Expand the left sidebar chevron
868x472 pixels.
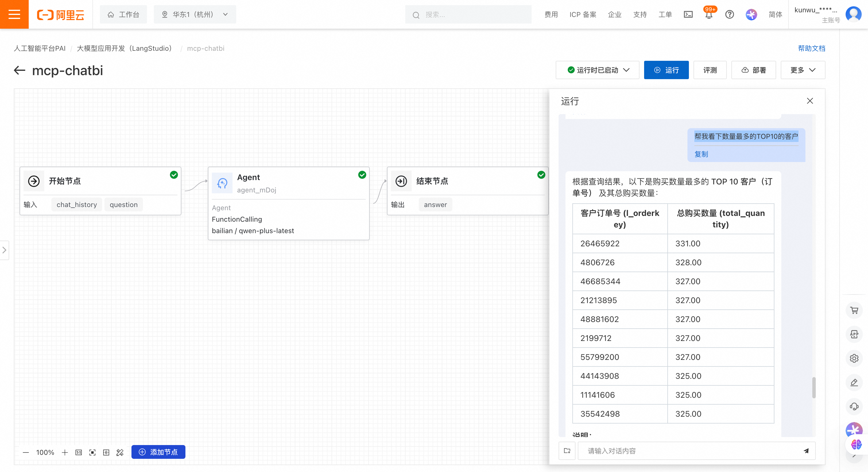(4, 250)
